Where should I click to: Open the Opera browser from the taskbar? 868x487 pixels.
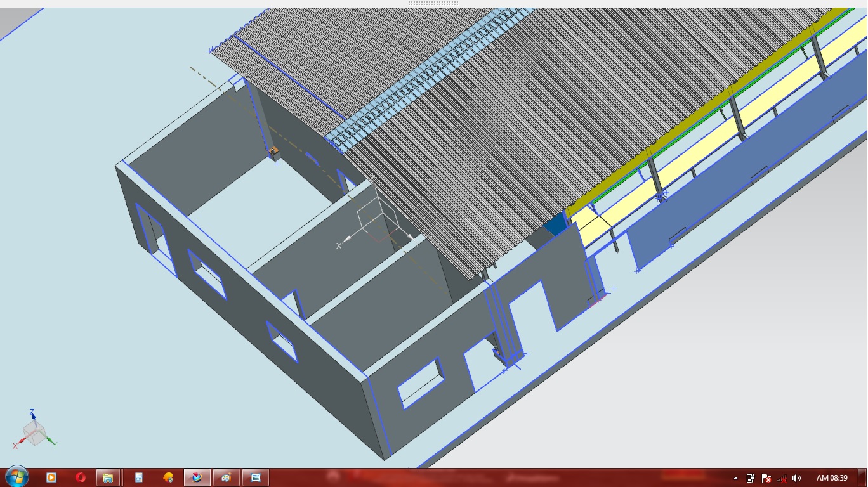[81, 477]
